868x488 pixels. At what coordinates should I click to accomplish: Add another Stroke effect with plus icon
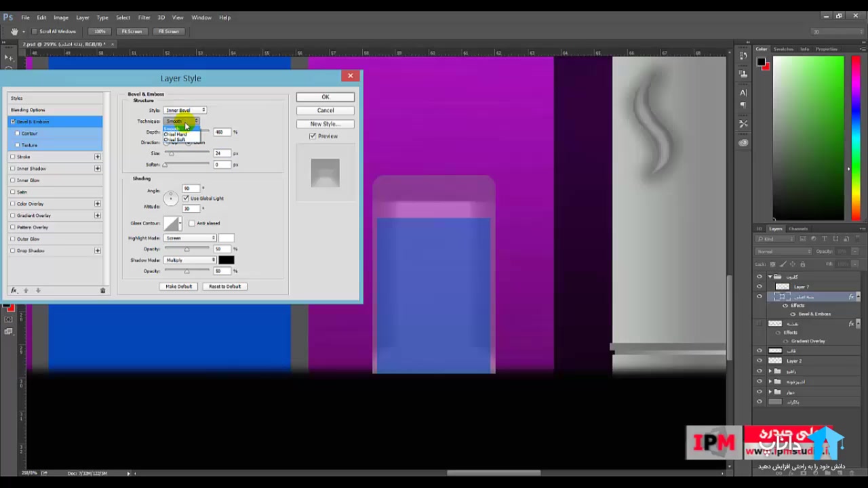[x=98, y=157]
